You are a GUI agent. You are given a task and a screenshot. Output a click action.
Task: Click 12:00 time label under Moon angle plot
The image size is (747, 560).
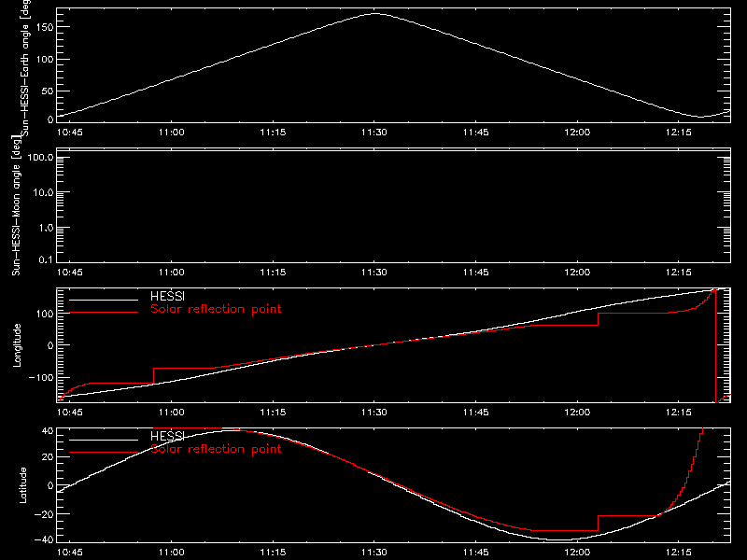click(x=577, y=273)
